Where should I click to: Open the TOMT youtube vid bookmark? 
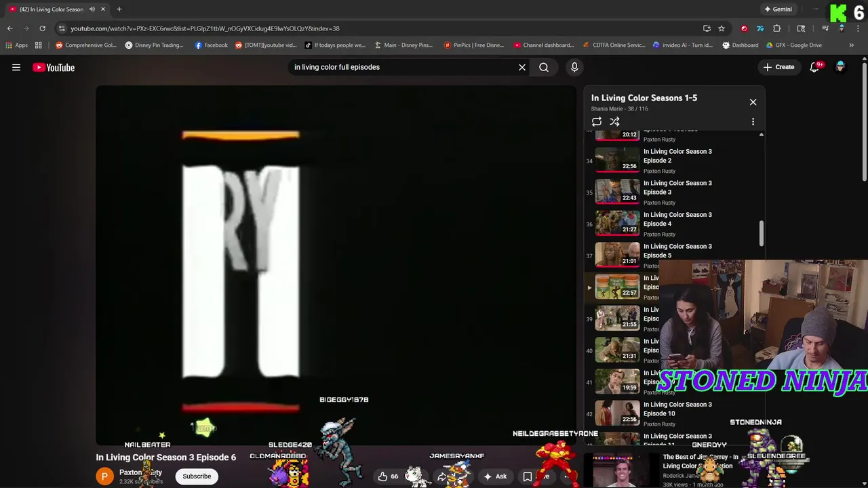coord(266,45)
